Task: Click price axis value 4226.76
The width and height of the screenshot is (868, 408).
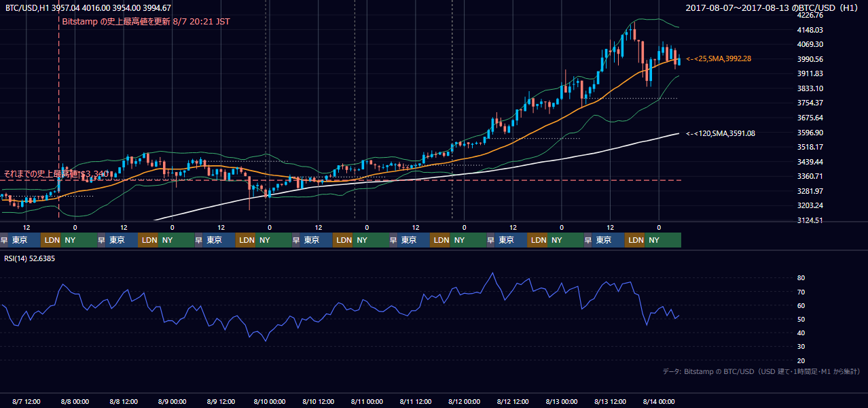Action: (810, 15)
